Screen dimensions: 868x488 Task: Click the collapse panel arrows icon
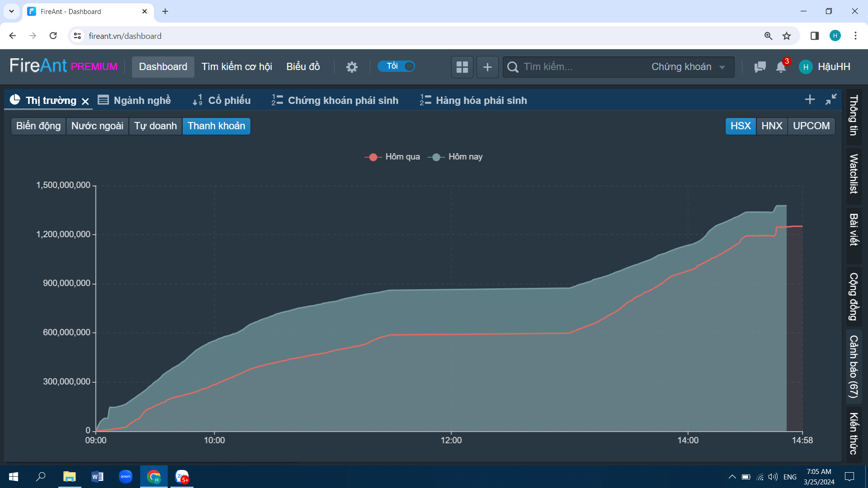[831, 99]
